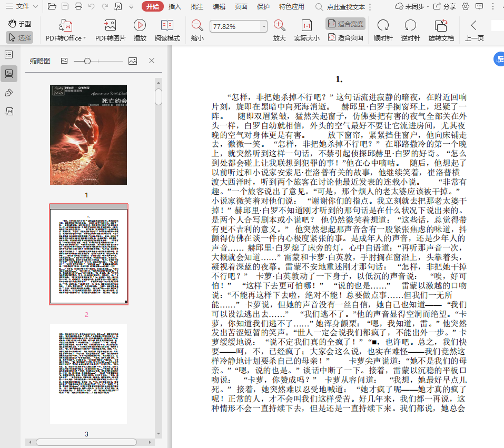504x448 pixels.
Task: Expand the zoom percentage dropdown
Action: (264, 26)
